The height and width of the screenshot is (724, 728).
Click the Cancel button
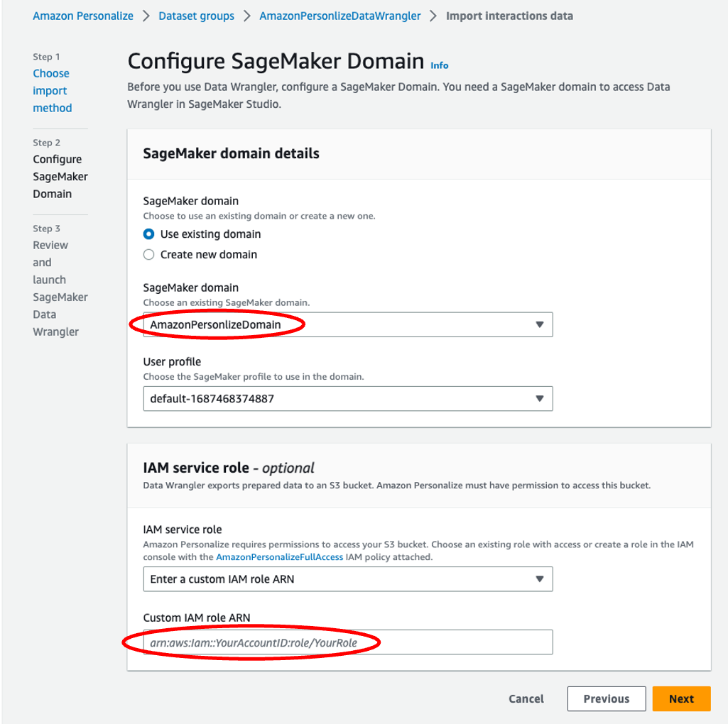(x=526, y=698)
